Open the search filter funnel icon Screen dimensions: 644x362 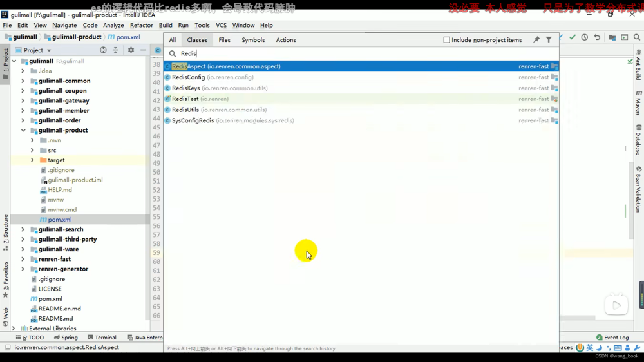click(549, 39)
